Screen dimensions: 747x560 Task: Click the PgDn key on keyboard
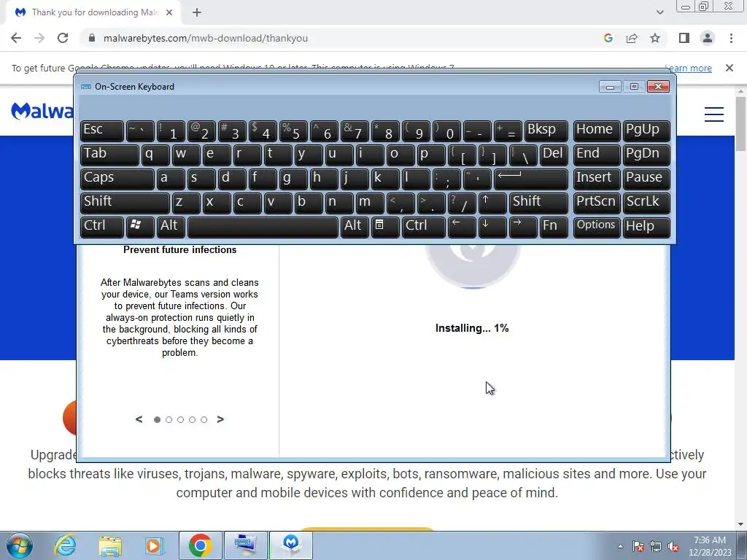pos(646,155)
